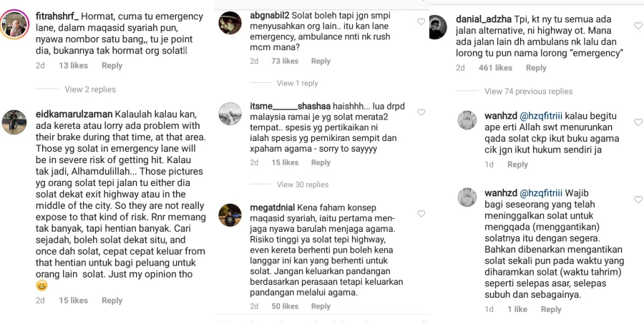
Task: Tap heart beside itsme______shashaa comment
Action: click(x=421, y=112)
